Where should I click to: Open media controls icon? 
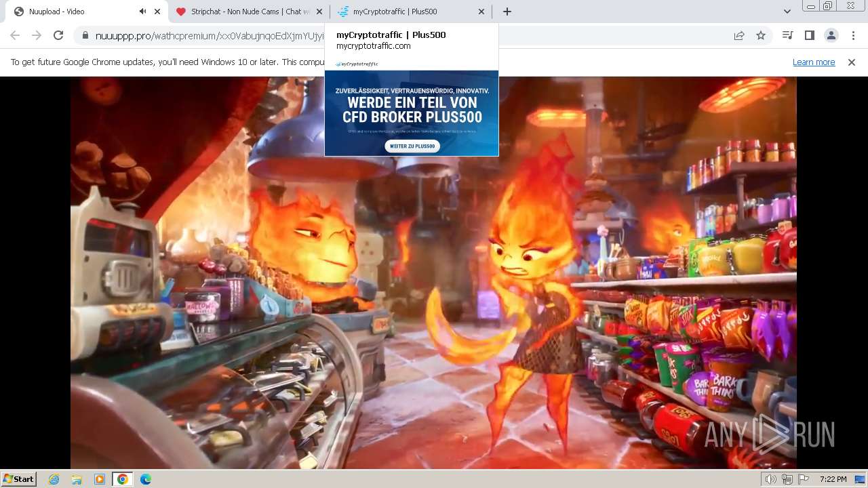tap(787, 35)
